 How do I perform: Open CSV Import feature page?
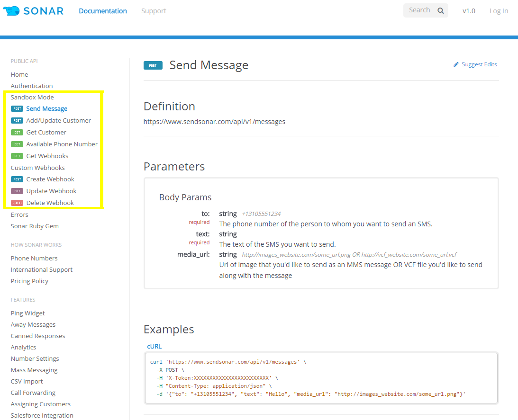click(x=27, y=381)
